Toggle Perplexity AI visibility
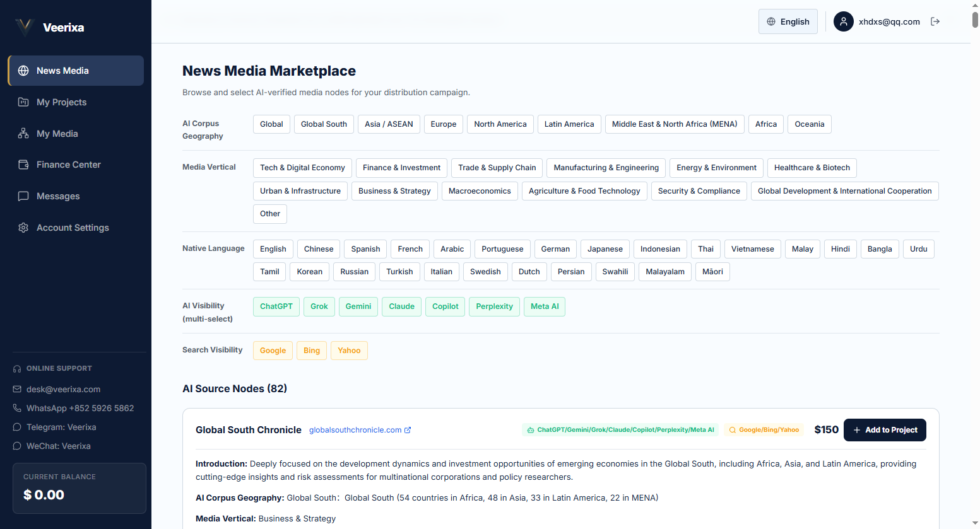 (x=495, y=306)
